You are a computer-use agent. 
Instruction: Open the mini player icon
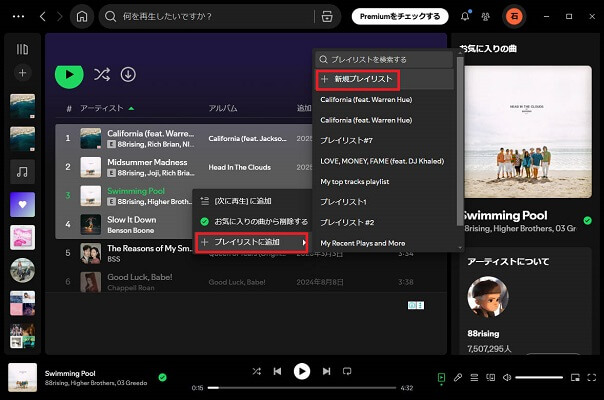(575, 378)
